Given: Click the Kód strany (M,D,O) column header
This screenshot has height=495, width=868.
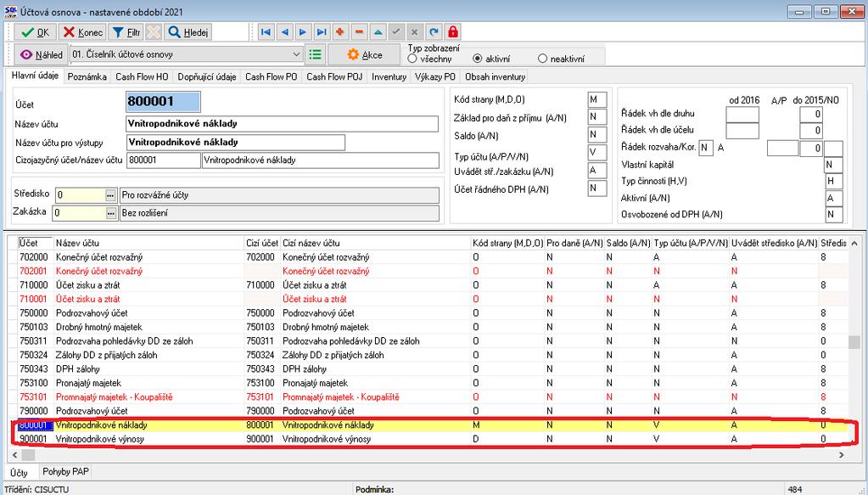Looking at the screenshot, I should pyautogui.click(x=507, y=243).
